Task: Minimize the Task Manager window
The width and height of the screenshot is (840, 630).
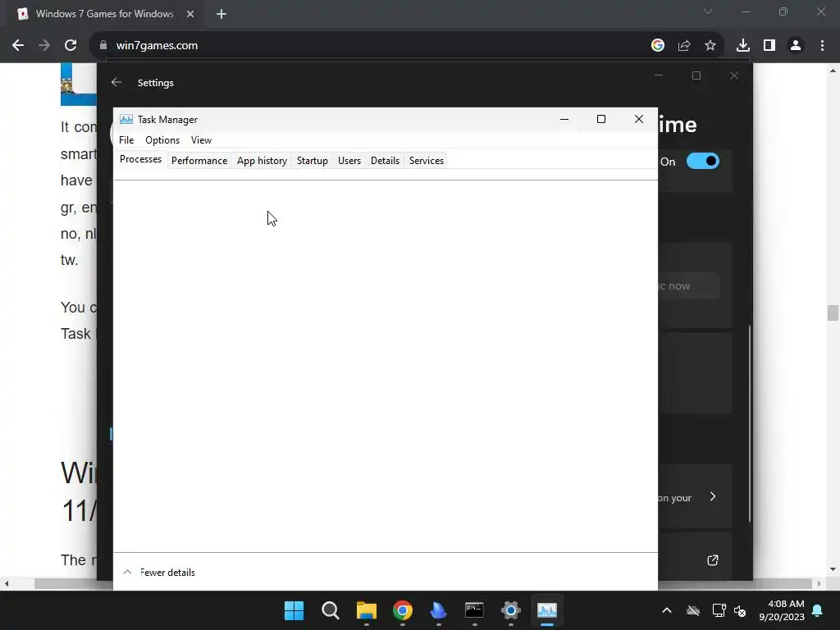Action: (x=564, y=119)
